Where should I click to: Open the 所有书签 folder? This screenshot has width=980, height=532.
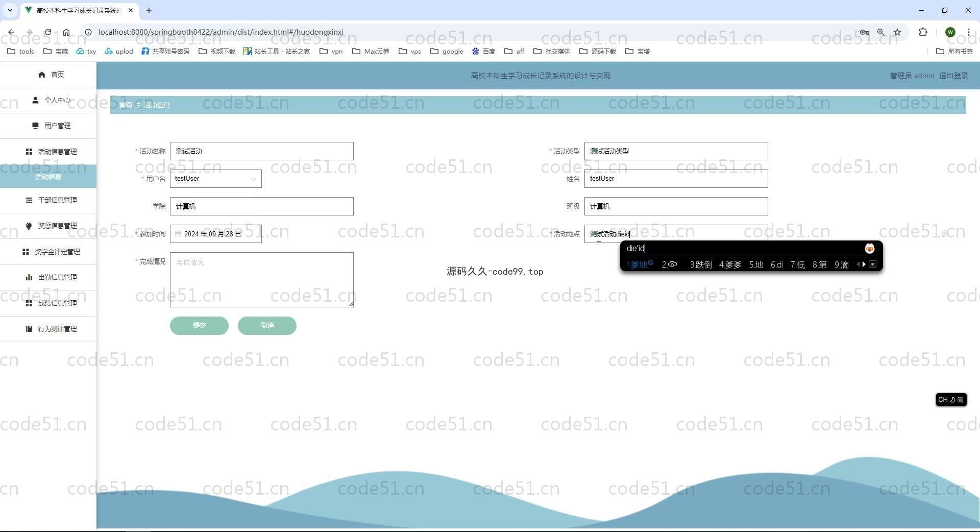[954, 51]
